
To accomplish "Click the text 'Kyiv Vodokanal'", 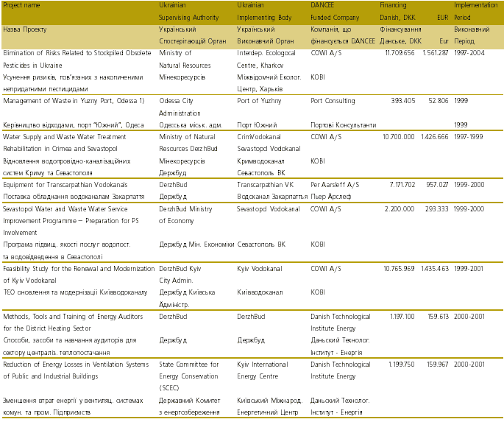I will click(260, 269).
